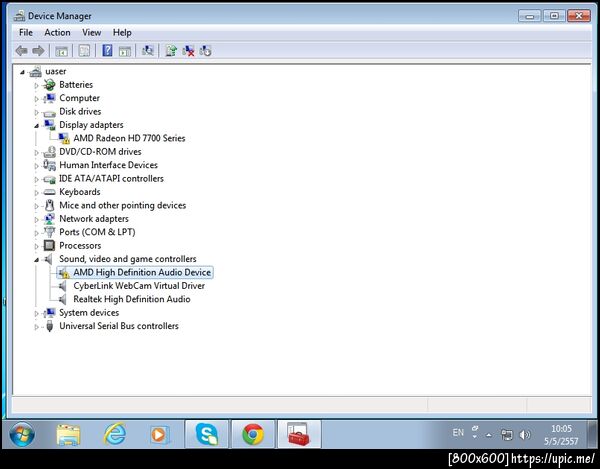
Task: Open the File menu
Action: 26,33
